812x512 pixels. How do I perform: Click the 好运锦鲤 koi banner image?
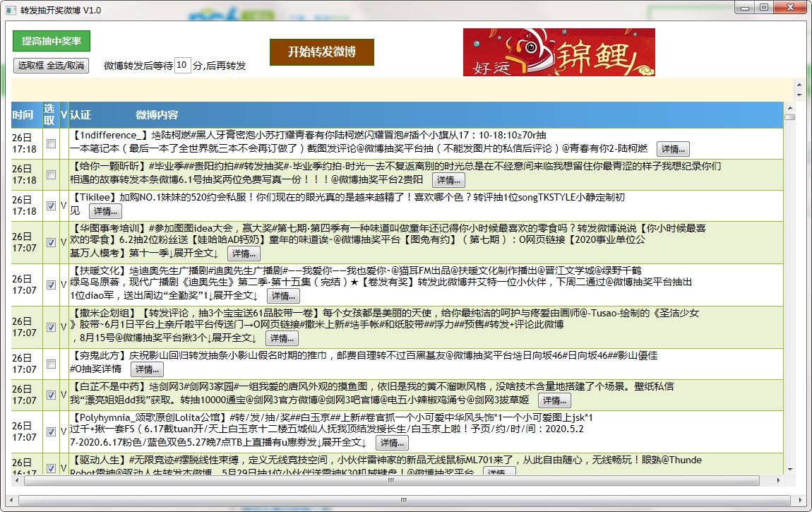click(559, 52)
